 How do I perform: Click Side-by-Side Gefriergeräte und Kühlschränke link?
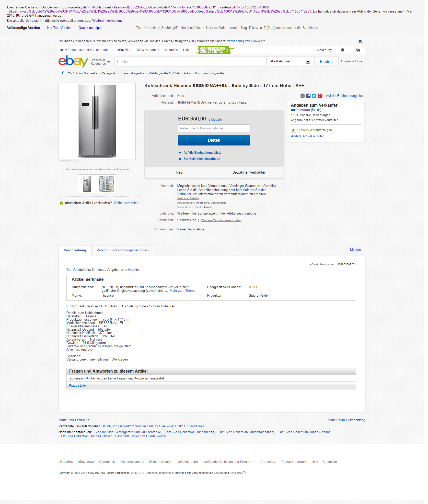pyautogui.click(x=128, y=432)
